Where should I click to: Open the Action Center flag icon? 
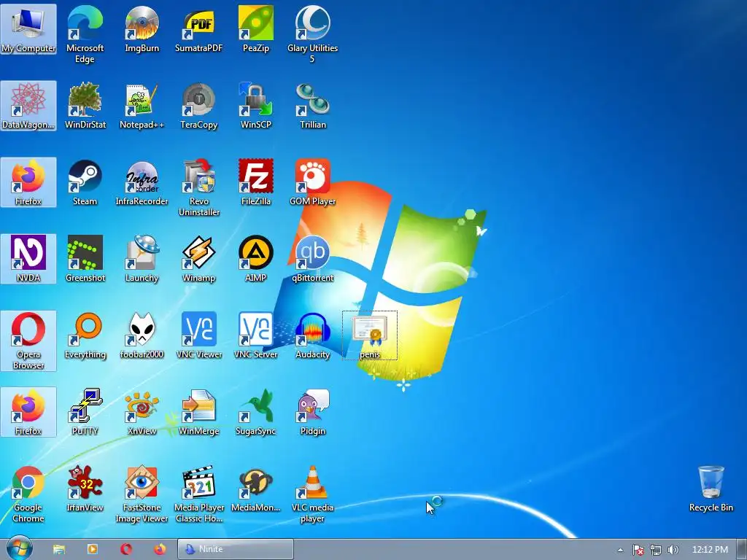(x=638, y=550)
